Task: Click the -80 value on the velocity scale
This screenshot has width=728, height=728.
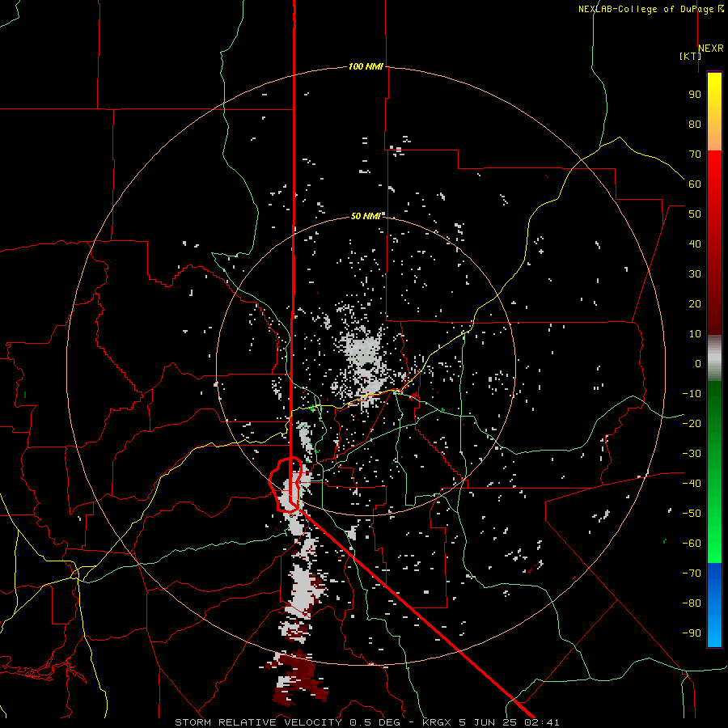Action: pos(692,603)
